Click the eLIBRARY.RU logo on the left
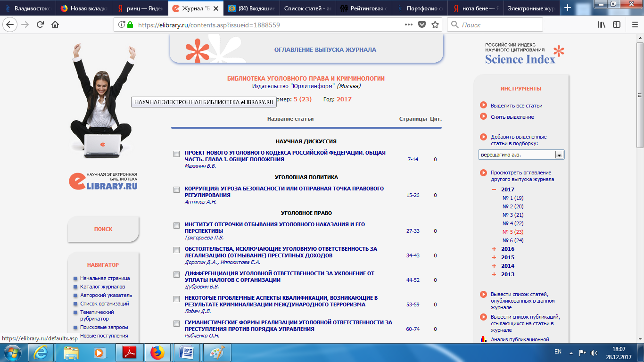Screen dimensions: 644x362 (103, 181)
